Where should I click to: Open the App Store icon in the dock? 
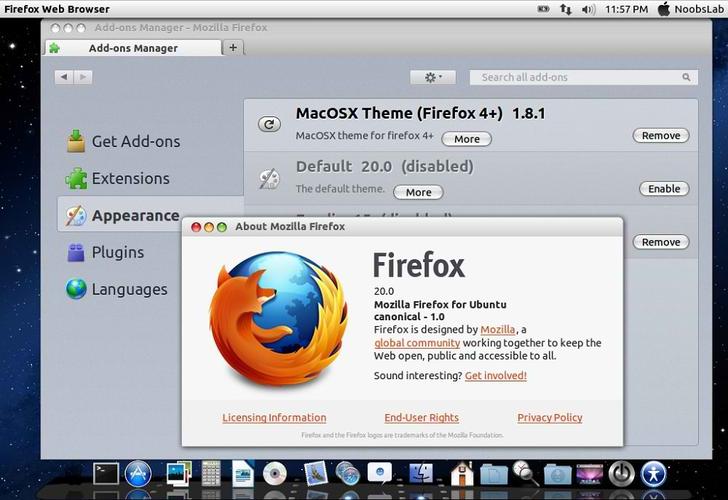138,474
